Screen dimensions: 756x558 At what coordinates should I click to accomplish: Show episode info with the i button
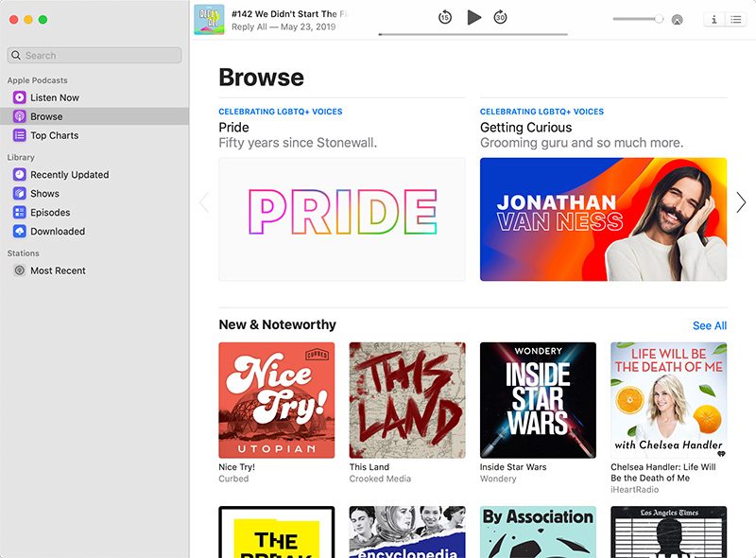(x=714, y=19)
